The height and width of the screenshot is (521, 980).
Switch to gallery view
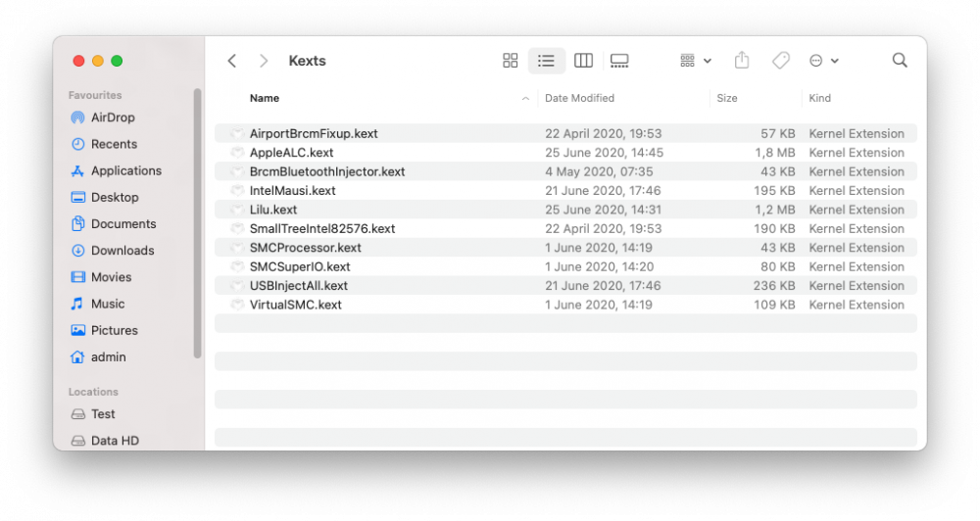[619, 61]
